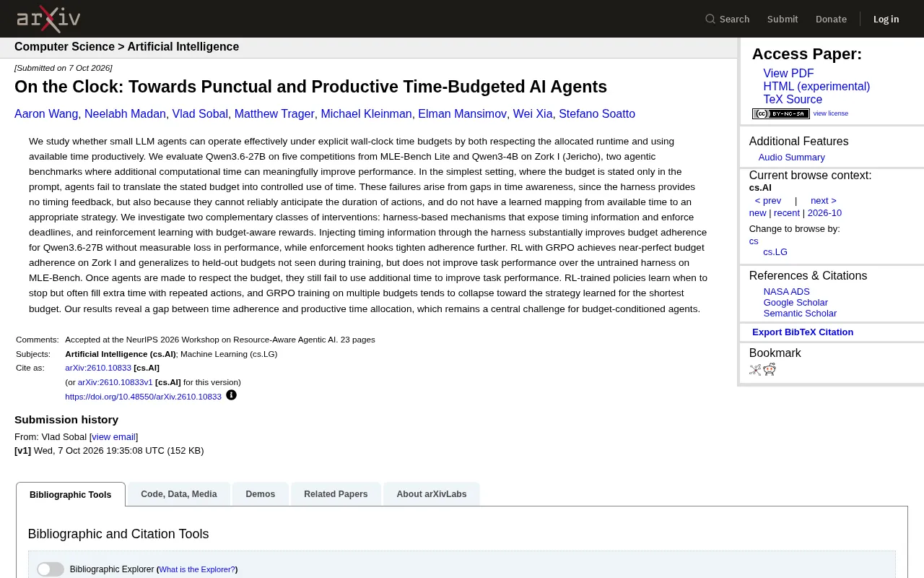Switch to Code, Data, Media tab
The image size is (924, 578).
(x=179, y=494)
